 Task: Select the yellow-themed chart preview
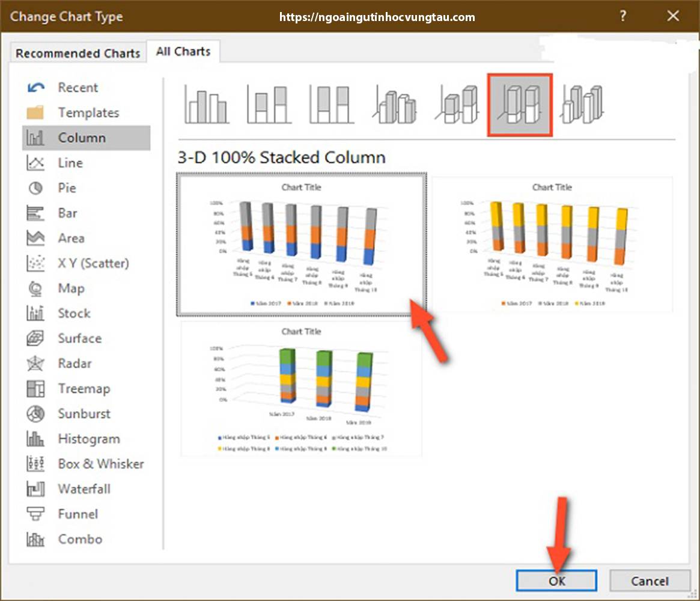[552, 243]
